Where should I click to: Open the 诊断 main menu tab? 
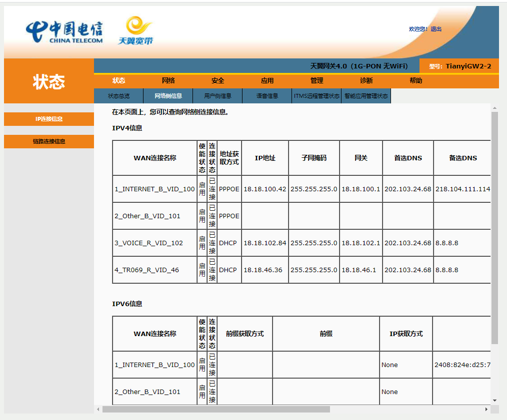[x=366, y=81]
